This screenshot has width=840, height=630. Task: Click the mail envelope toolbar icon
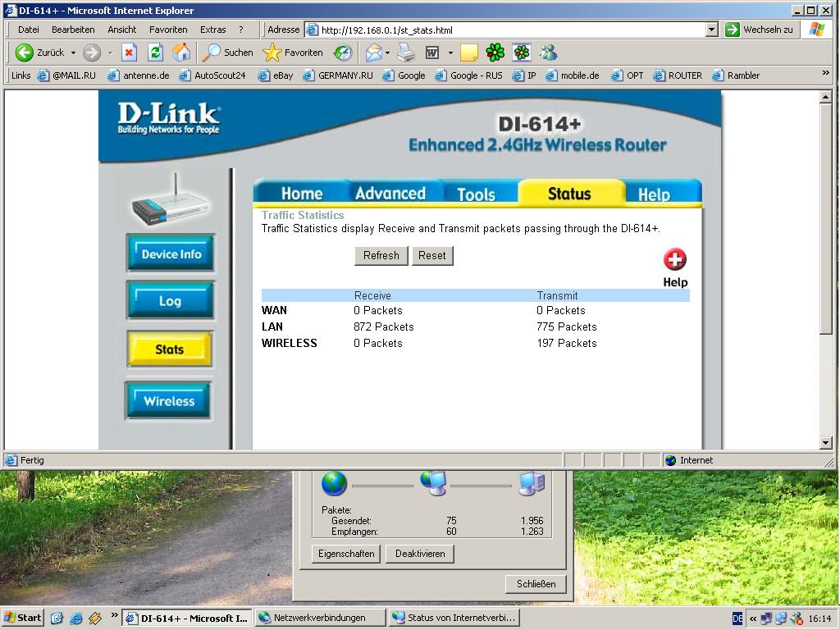click(x=374, y=52)
